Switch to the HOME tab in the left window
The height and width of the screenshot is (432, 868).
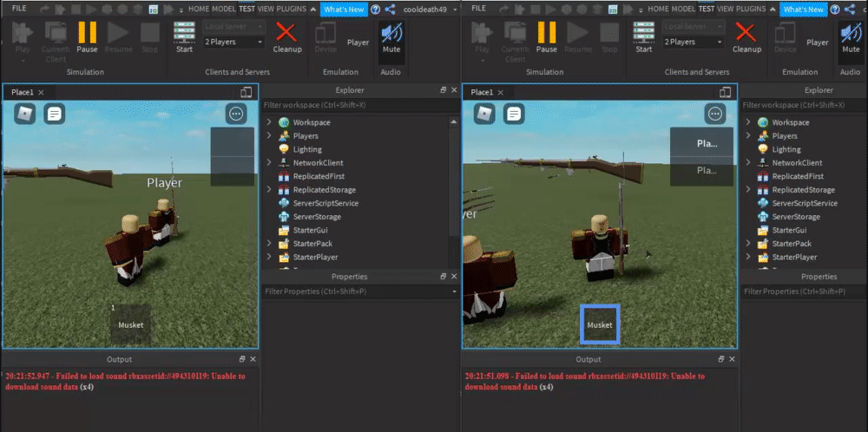[199, 9]
